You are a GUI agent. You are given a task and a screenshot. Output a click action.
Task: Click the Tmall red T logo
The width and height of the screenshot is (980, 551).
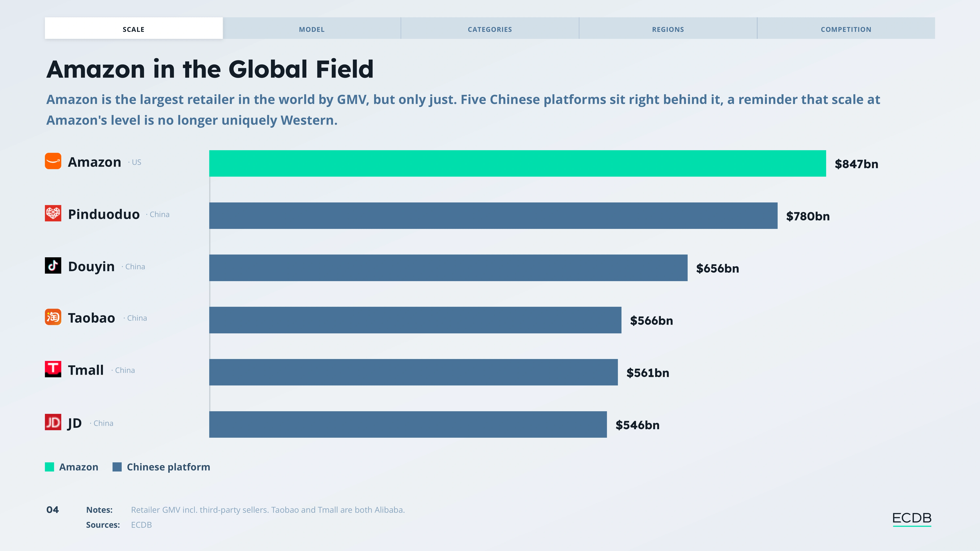coord(53,369)
